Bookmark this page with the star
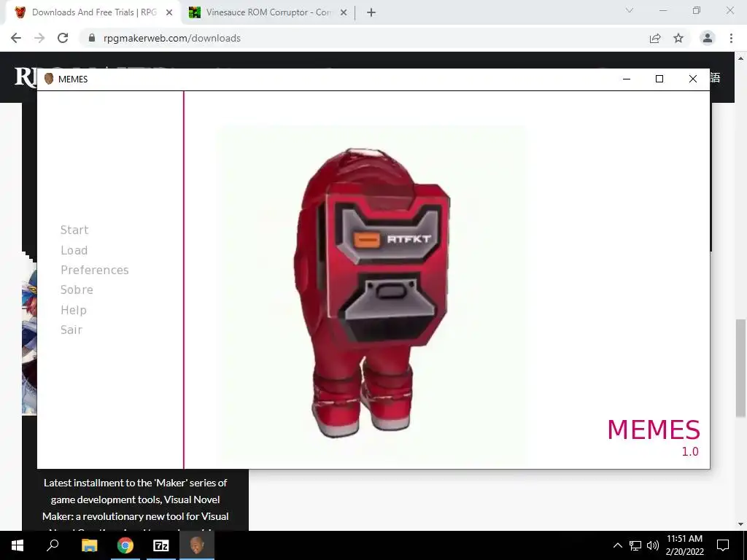This screenshot has width=747, height=560. click(x=678, y=38)
